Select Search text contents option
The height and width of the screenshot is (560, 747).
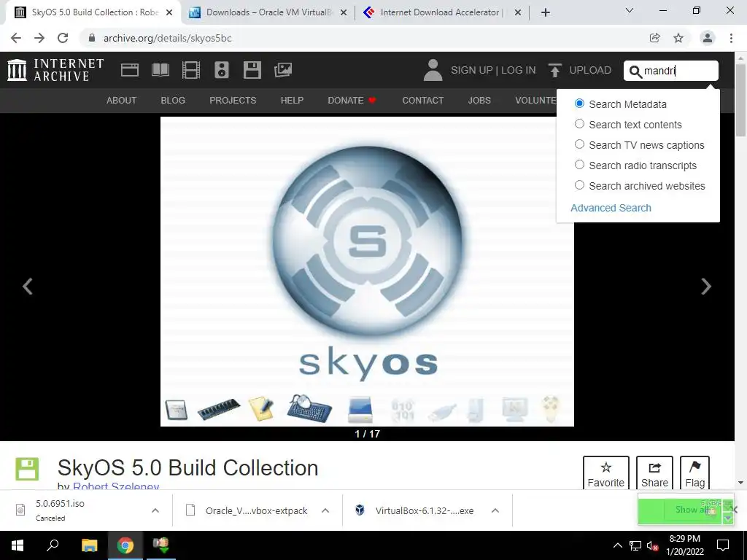pos(579,124)
